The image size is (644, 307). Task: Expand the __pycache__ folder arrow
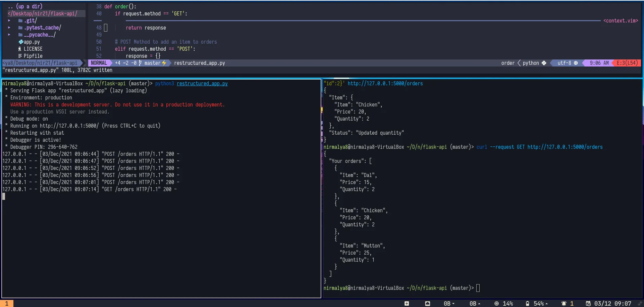click(9, 35)
